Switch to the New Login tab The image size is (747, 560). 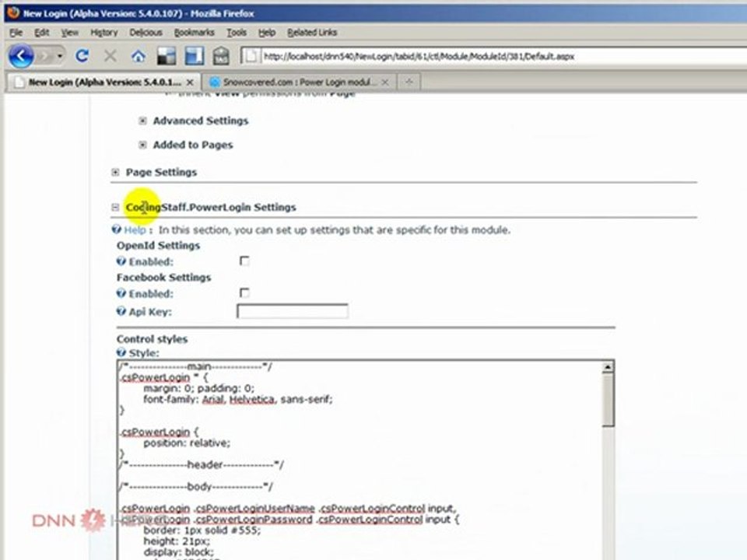pyautogui.click(x=103, y=82)
